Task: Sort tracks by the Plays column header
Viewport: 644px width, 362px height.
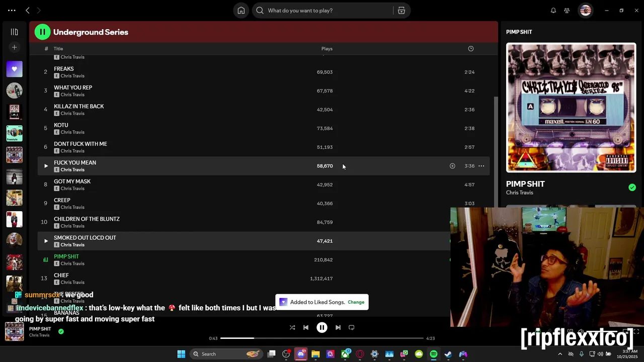Action: pyautogui.click(x=327, y=49)
